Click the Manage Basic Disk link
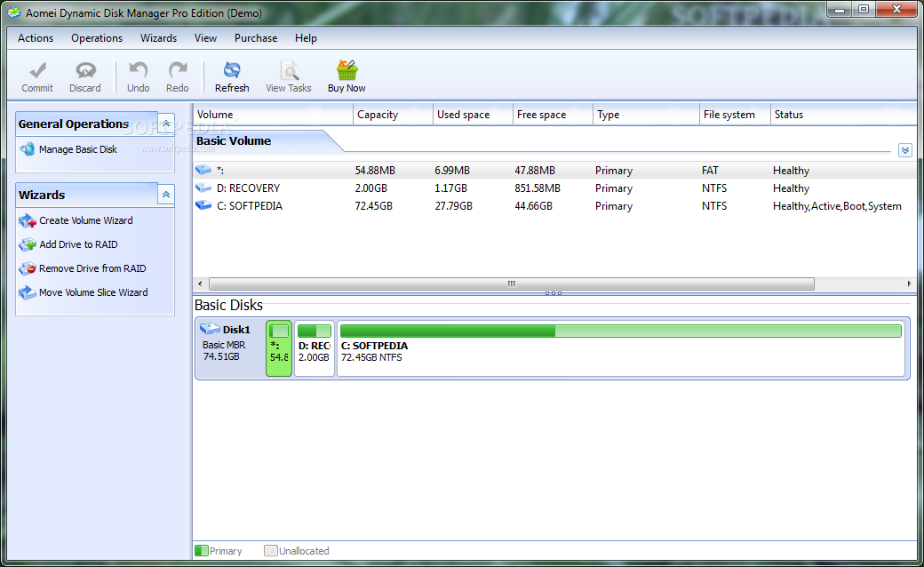Viewport: 924px width, 567px height. [x=78, y=149]
